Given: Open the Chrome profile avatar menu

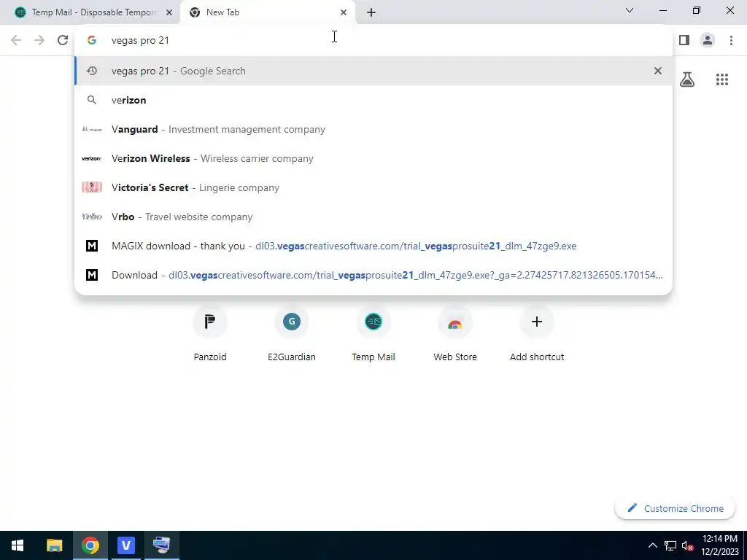Looking at the screenshot, I should pyautogui.click(x=708, y=40).
